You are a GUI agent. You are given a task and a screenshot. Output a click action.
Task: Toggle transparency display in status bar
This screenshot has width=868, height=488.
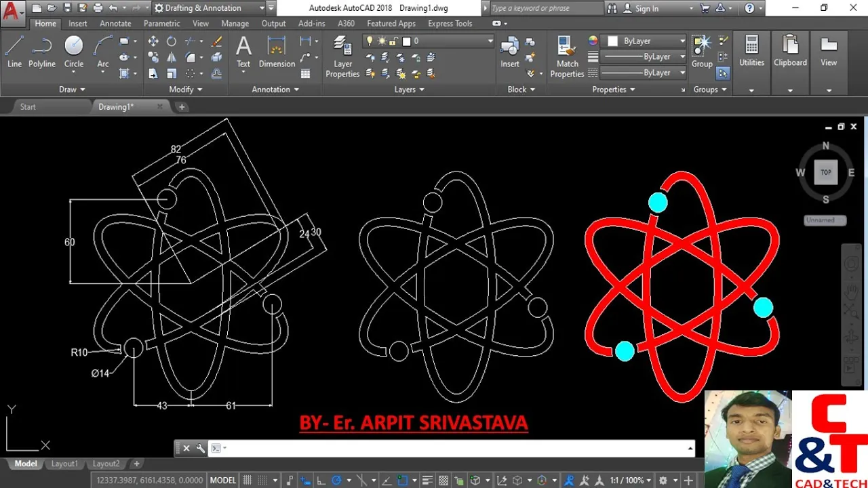pos(443,480)
